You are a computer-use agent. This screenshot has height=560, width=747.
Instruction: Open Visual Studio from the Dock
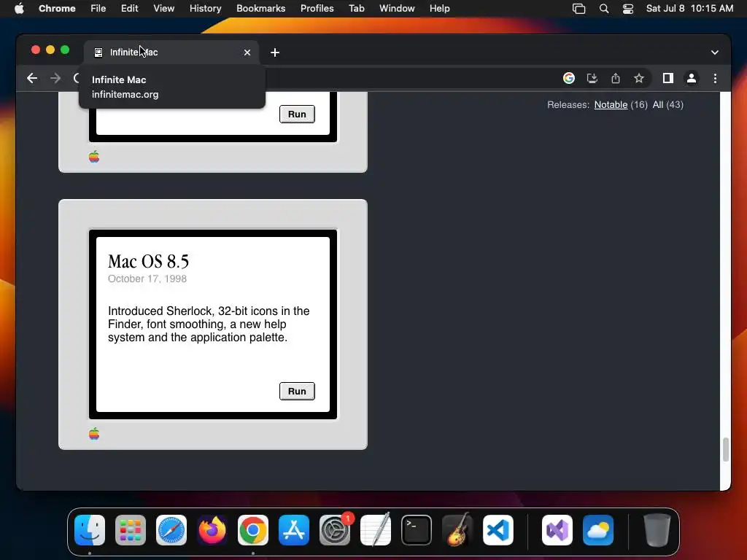click(x=557, y=530)
